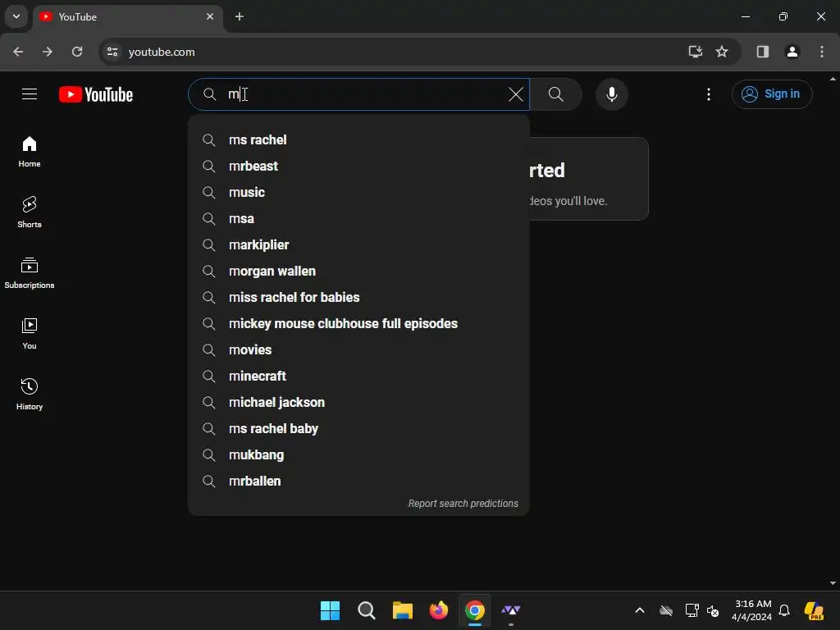This screenshot has width=840, height=630.
Task: Choose the 'msa' search suggestion
Action: click(x=358, y=218)
